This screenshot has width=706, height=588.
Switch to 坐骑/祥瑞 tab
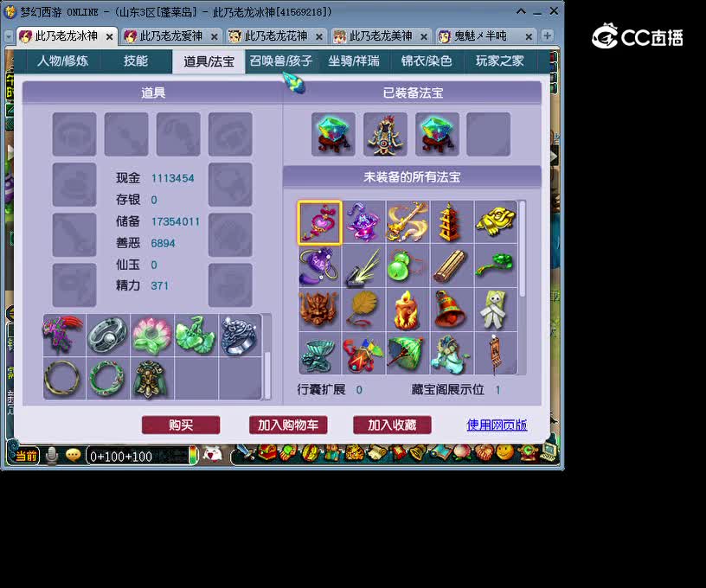pos(354,61)
